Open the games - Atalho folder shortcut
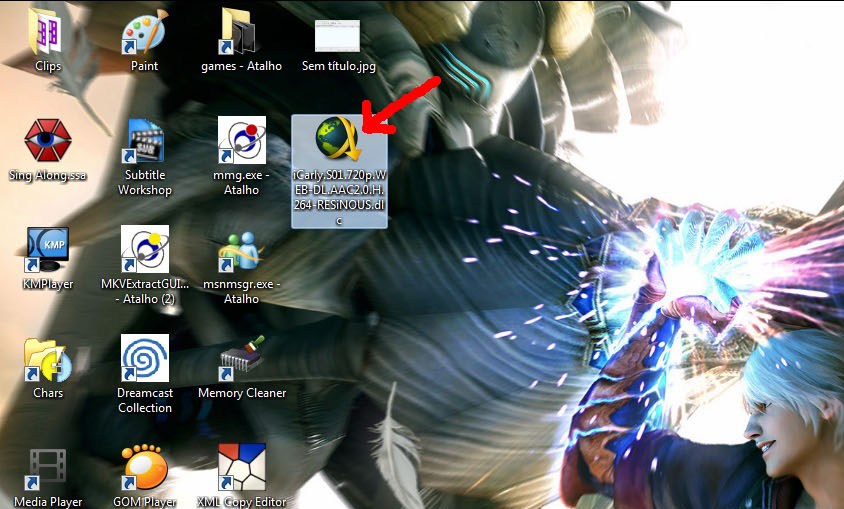This screenshot has width=844, height=509. [240, 32]
